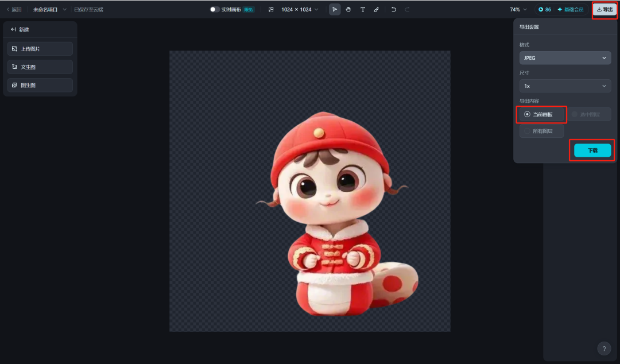Click the 下载 download button
The height and width of the screenshot is (364, 620).
(x=591, y=150)
